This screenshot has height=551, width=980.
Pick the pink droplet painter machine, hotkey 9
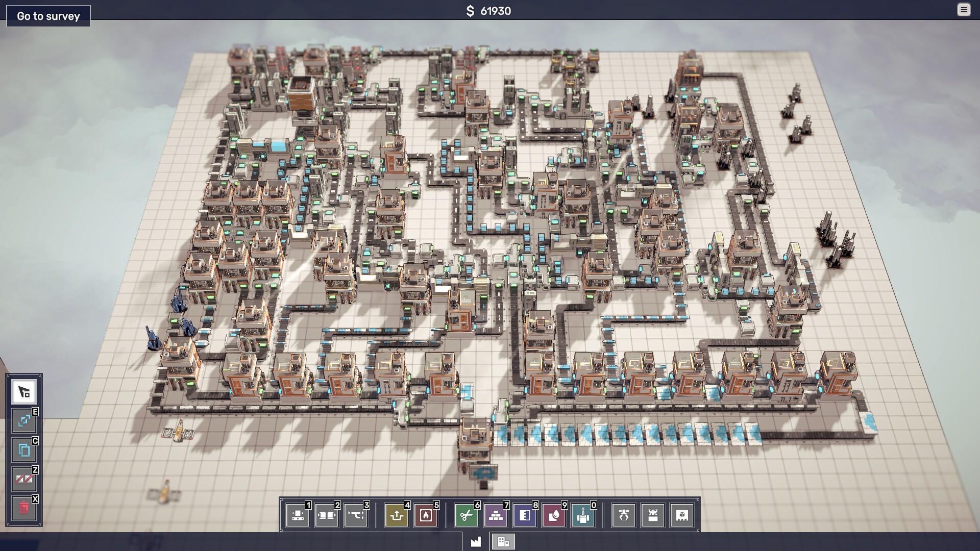[x=554, y=515]
